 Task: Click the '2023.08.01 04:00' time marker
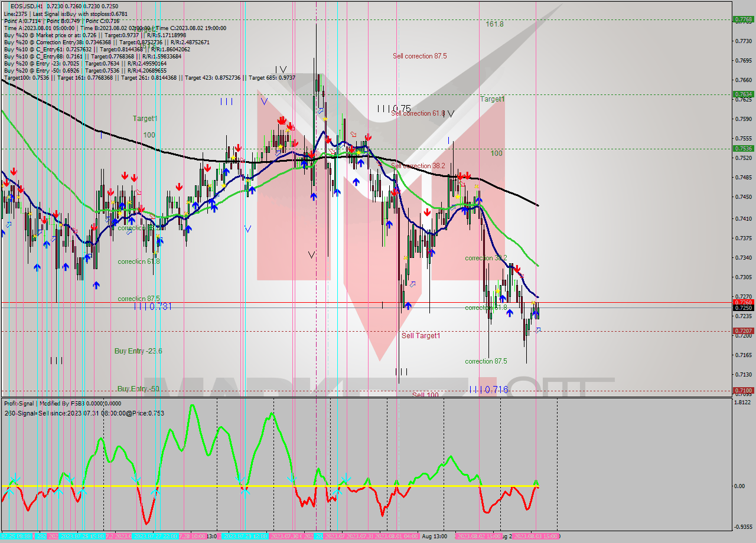[397, 537]
